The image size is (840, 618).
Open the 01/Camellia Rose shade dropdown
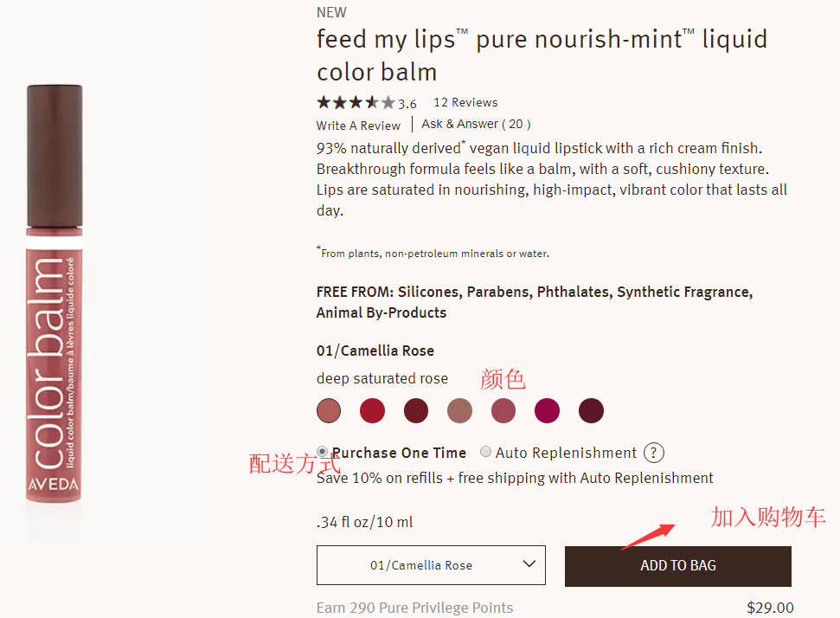tap(430, 565)
